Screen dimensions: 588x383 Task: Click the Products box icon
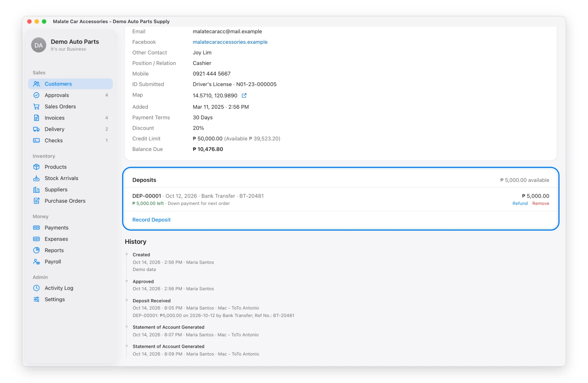[36, 167]
